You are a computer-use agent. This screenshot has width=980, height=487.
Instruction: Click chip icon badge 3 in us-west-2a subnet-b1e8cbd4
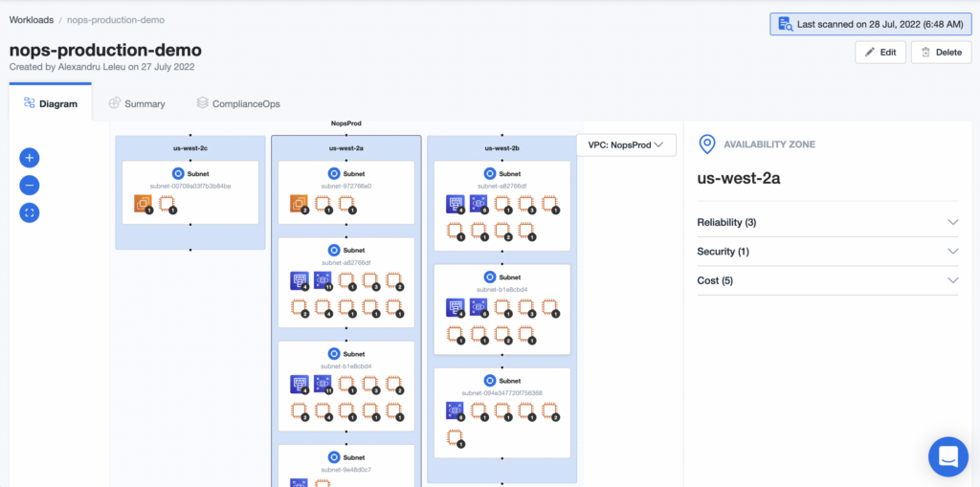tap(370, 385)
